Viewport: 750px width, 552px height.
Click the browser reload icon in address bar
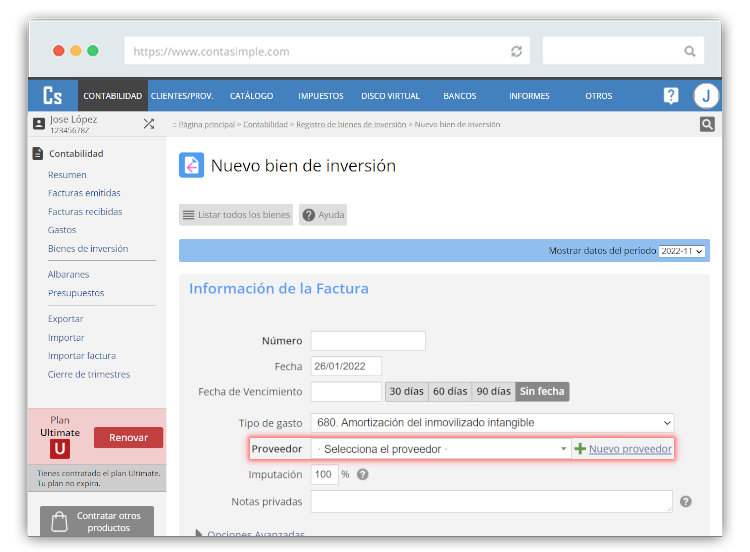(516, 51)
